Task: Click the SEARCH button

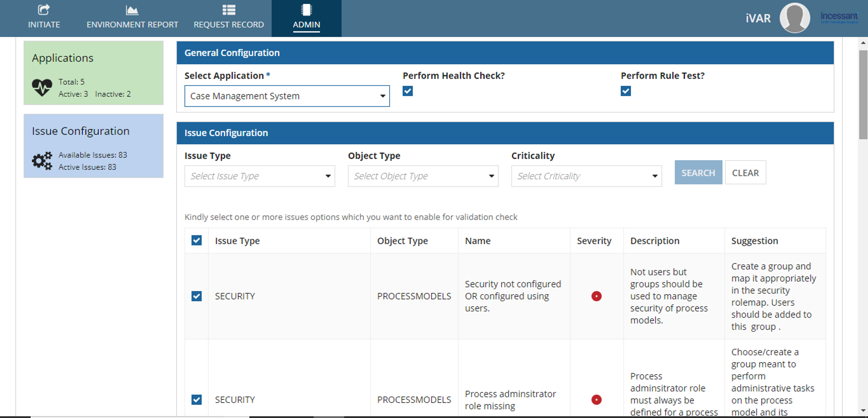Action: (698, 172)
